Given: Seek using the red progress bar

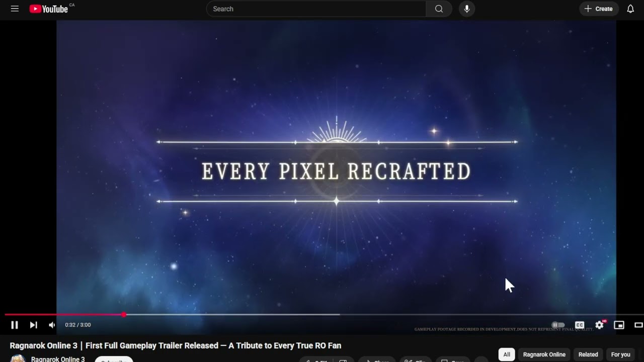Looking at the screenshot, I should (322, 315).
